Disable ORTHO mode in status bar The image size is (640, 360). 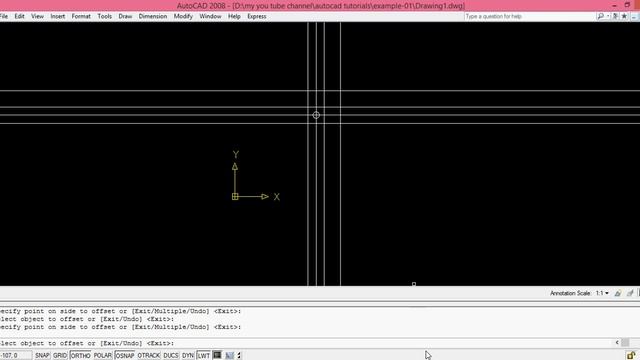(80, 356)
